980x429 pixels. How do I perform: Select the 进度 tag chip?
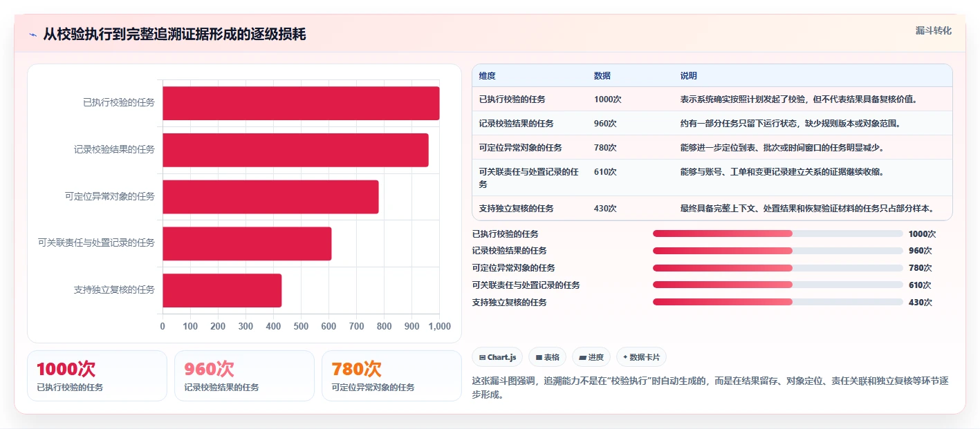[591, 357]
